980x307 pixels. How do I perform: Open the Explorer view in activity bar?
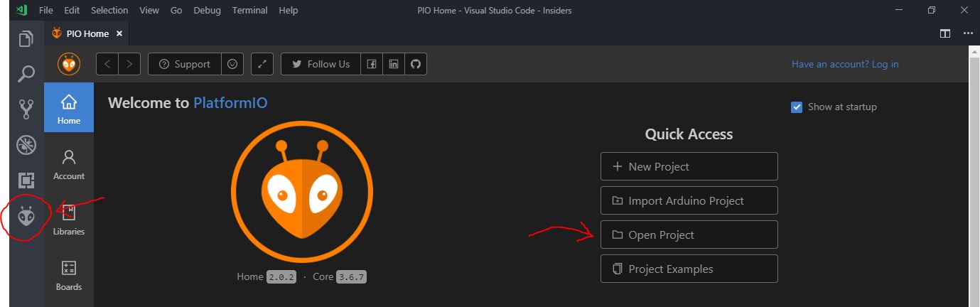tap(26, 38)
